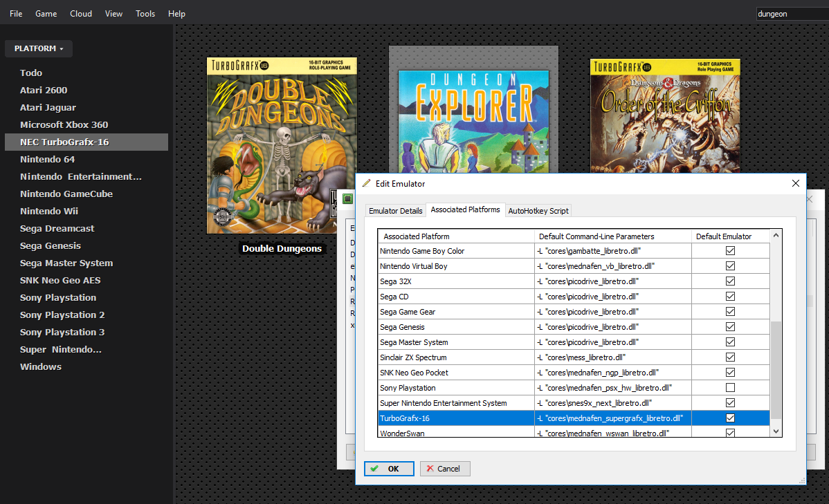This screenshot has width=829, height=504.
Task: Click Associated Platform column header
Action: coord(456,236)
